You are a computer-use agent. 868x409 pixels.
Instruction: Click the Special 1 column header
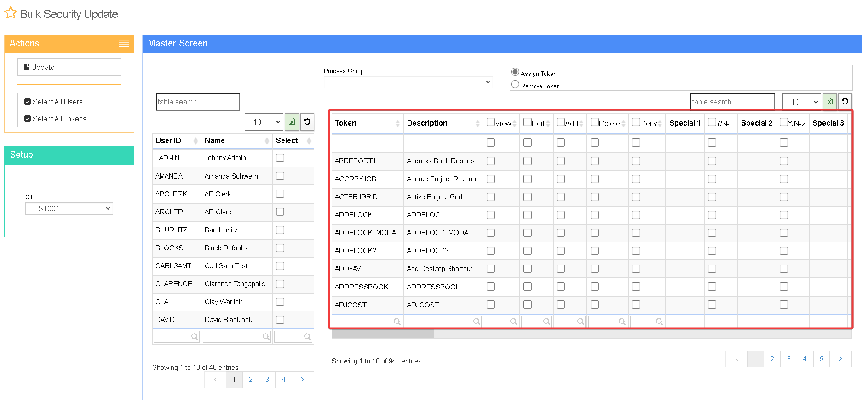(x=685, y=123)
